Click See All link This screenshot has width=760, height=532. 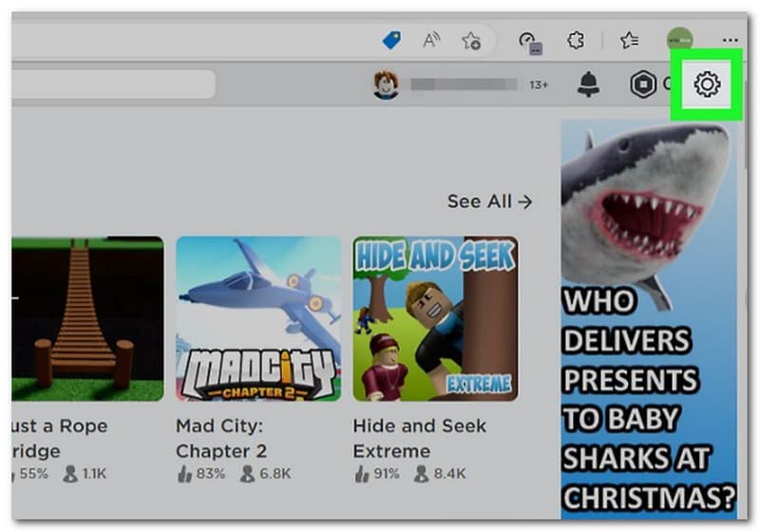point(489,201)
